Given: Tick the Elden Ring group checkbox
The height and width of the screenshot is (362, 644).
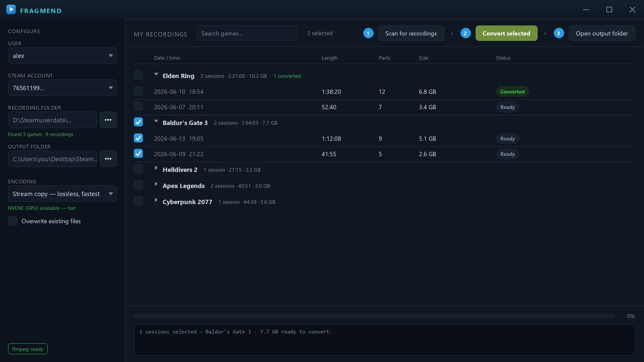Looking at the screenshot, I should point(138,75).
